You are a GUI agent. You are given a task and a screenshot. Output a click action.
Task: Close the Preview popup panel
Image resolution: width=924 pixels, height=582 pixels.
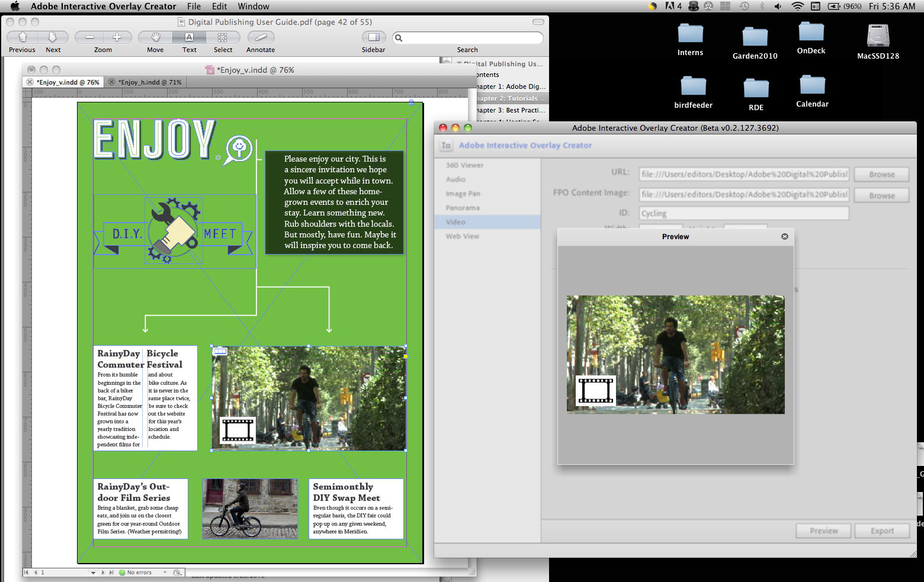(x=785, y=236)
